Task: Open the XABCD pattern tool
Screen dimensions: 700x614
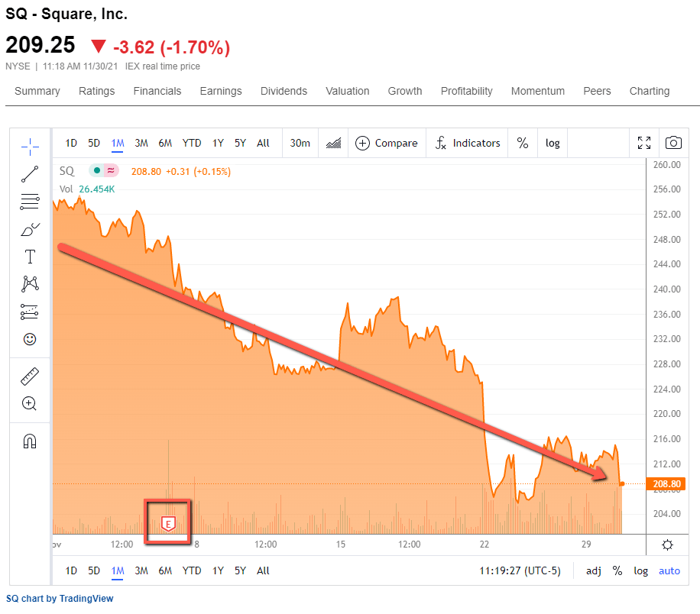Action: click(x=30, y=283)
